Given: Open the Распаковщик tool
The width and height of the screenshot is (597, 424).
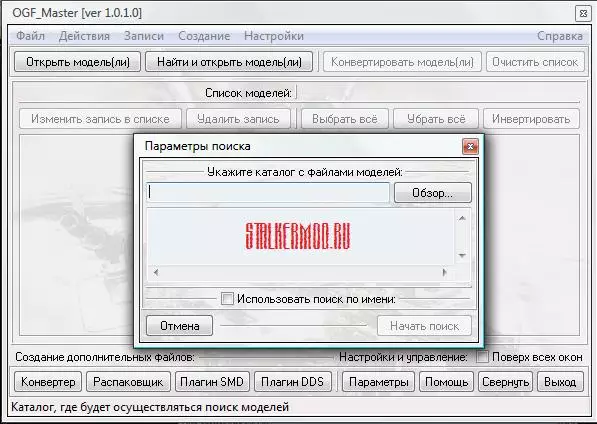Looking at the screenshot, I should (128, 381).
